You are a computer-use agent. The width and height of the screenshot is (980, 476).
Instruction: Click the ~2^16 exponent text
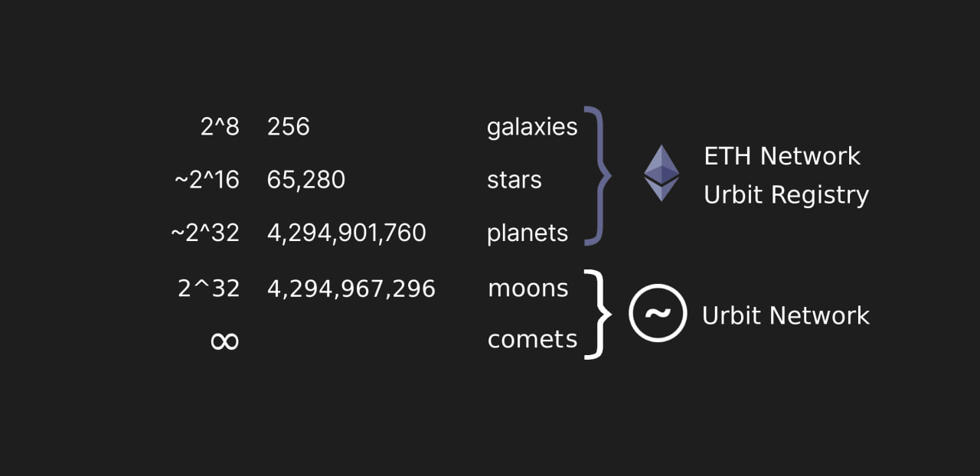tap(207, 180)
